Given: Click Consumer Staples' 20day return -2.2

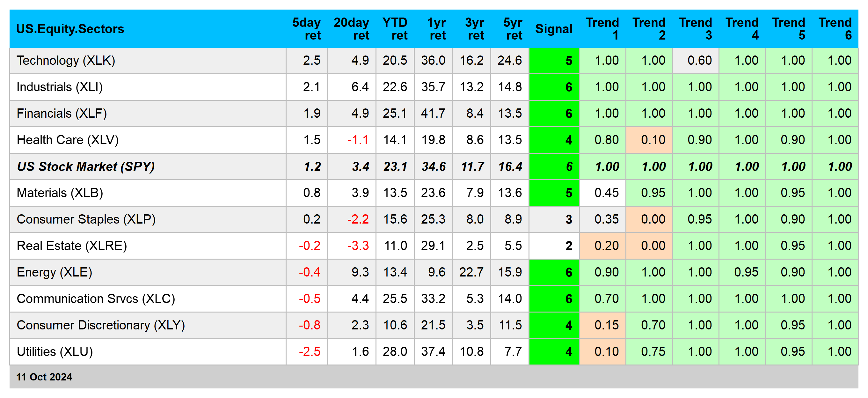Looking at the screenshot, I should tap(352, 219).
